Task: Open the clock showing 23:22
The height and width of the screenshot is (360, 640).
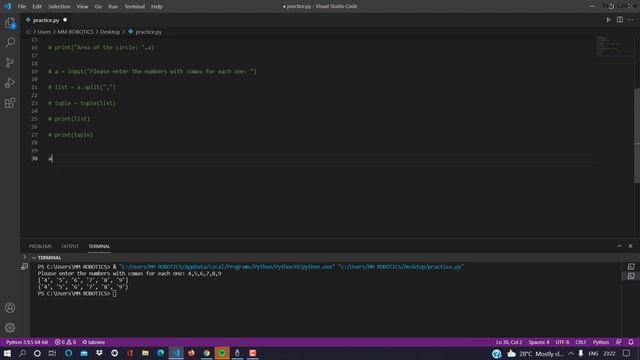Action: coord(609,353)
